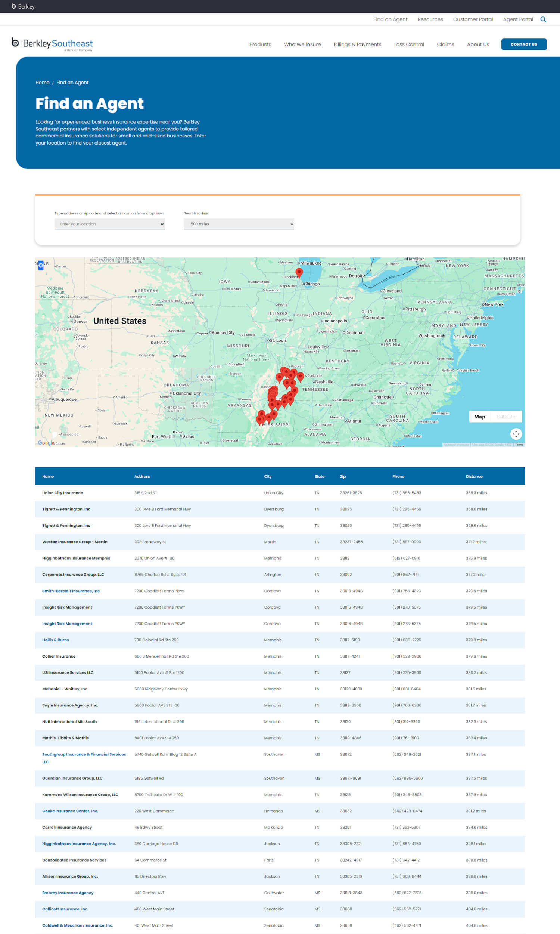Open the Smith-Berclair Insurance, Inc link
This screenshot has width=560, height=934.
71,590
